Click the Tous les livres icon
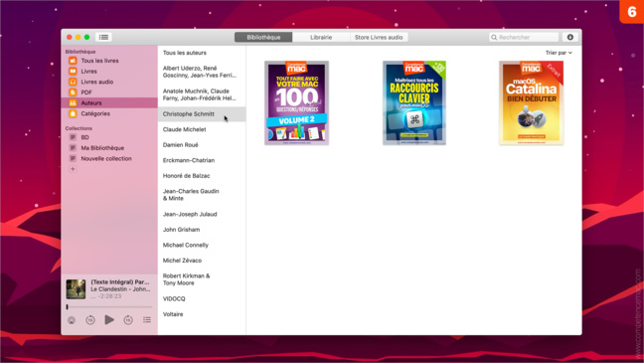Image resolution: width=644 pixels, height=363 pixels. click(73, 61)
